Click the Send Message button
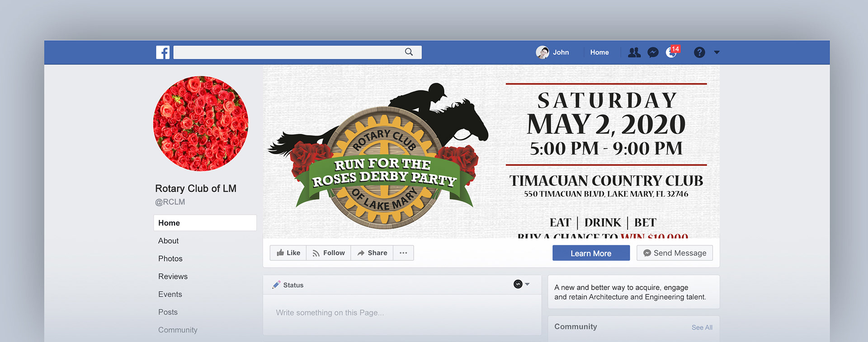 [x=675, y=253]
